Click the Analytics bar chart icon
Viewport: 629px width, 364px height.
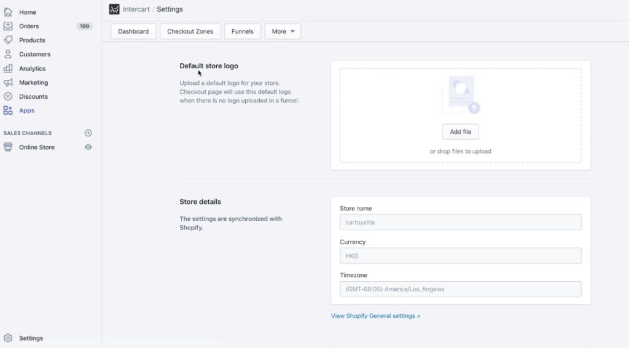tap(8, 68)
